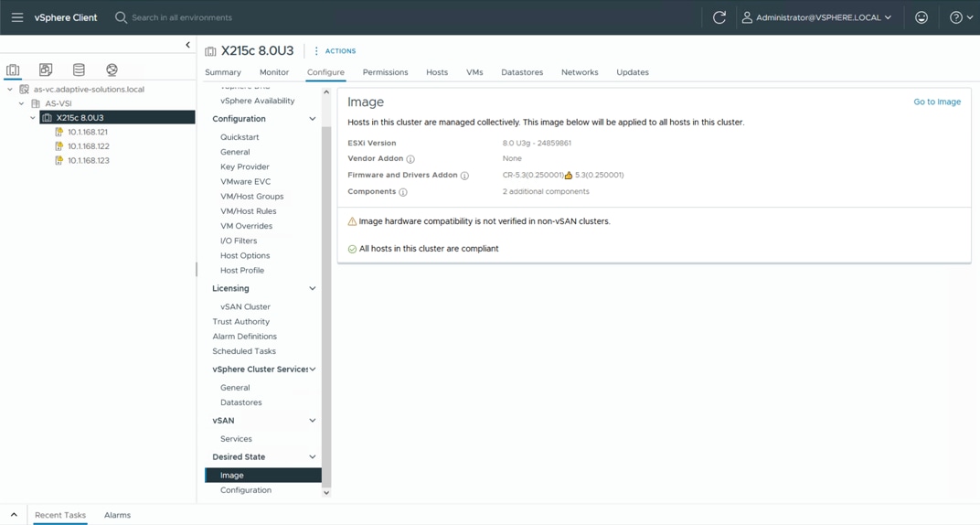Select the Networking inventory icon
The width and height of the screenshot is (980, 525).
click(x=112, y=70)
